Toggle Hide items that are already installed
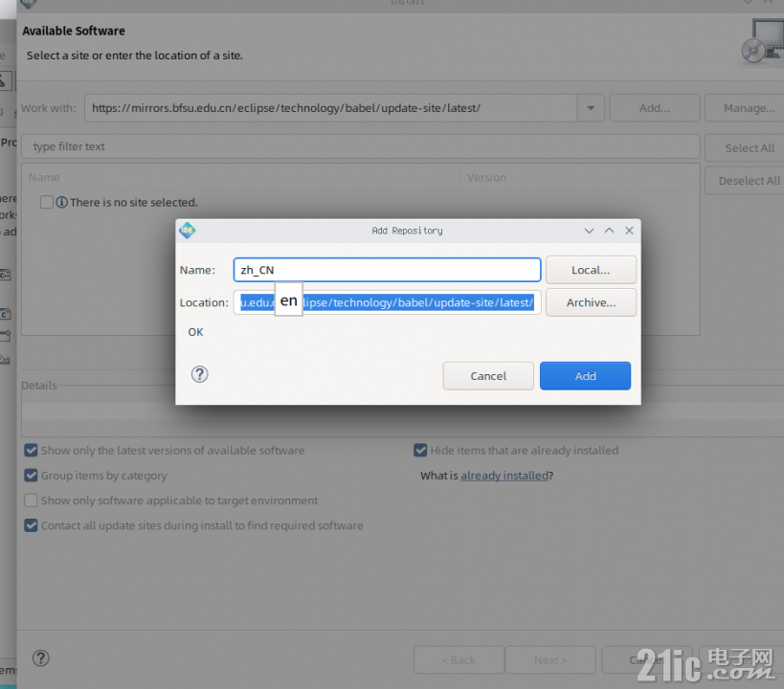The width and height of the screenshot is (784, 689). pos(420,451)
